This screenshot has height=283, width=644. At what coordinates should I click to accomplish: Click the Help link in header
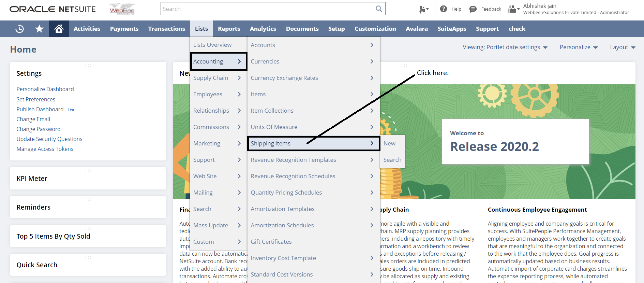(456, 9)
